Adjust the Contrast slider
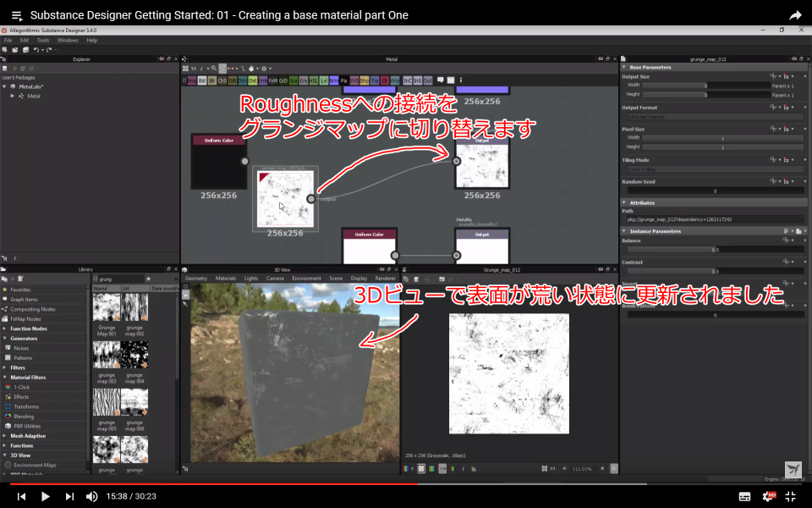Viewport: 812px width, 508px height. coord(715,272)
